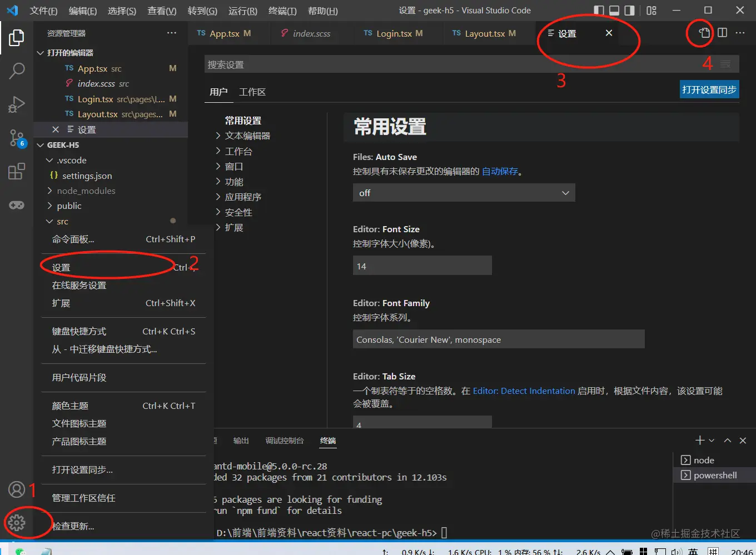Select the powershell terminal
This screenshot has width=756, height=555.
point(714,475)
